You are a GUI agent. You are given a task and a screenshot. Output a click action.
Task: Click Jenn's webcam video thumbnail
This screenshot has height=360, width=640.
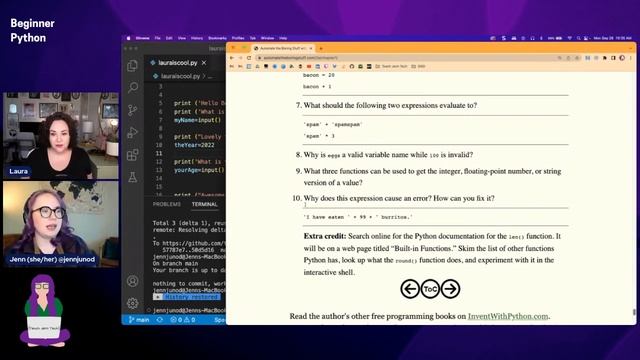click(x=61, y=224)
